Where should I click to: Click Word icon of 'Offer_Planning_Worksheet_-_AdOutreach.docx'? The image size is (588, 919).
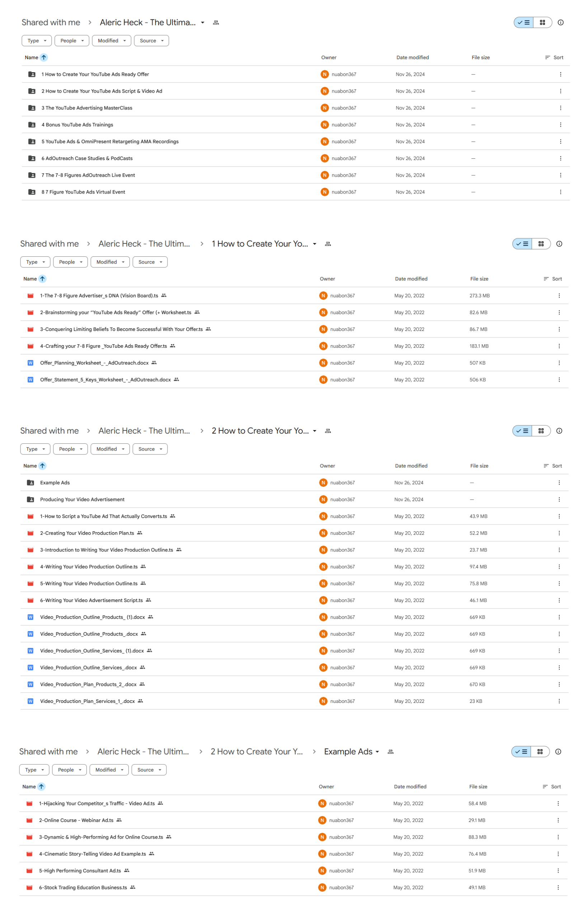[30, 363]
